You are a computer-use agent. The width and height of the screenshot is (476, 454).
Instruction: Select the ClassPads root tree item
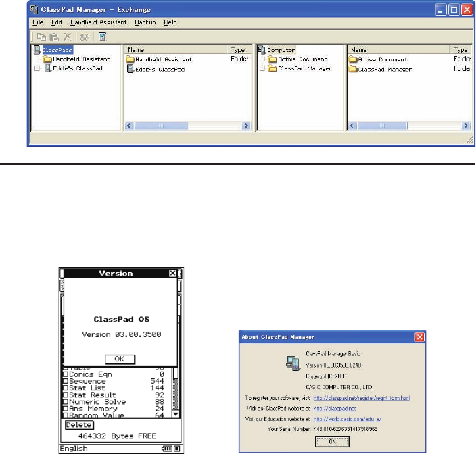(57, 50)
